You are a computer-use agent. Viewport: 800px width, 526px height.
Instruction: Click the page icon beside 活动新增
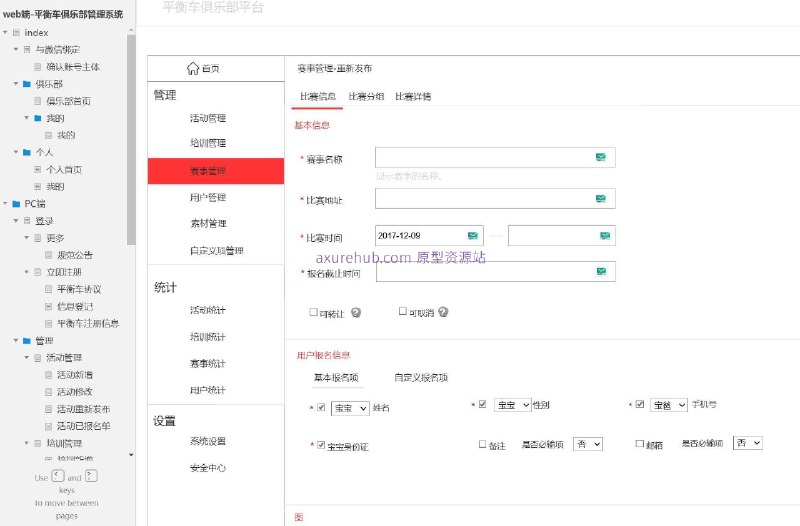[x=48, y=374]
